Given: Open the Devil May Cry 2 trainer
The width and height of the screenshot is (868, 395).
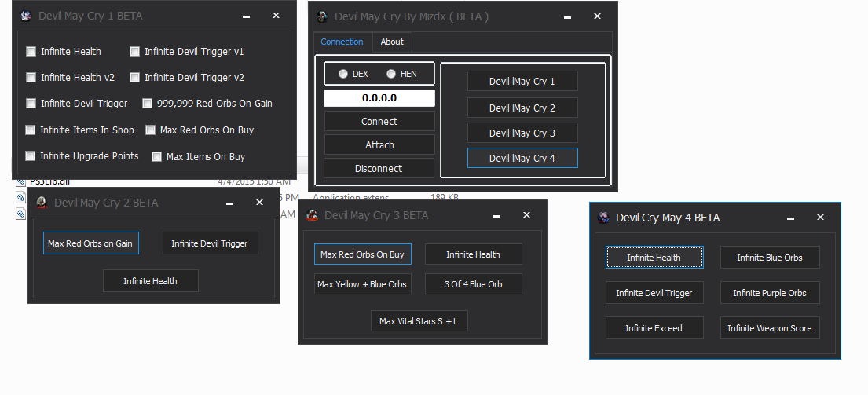Looking at the screenshot, I should (522, 108).
